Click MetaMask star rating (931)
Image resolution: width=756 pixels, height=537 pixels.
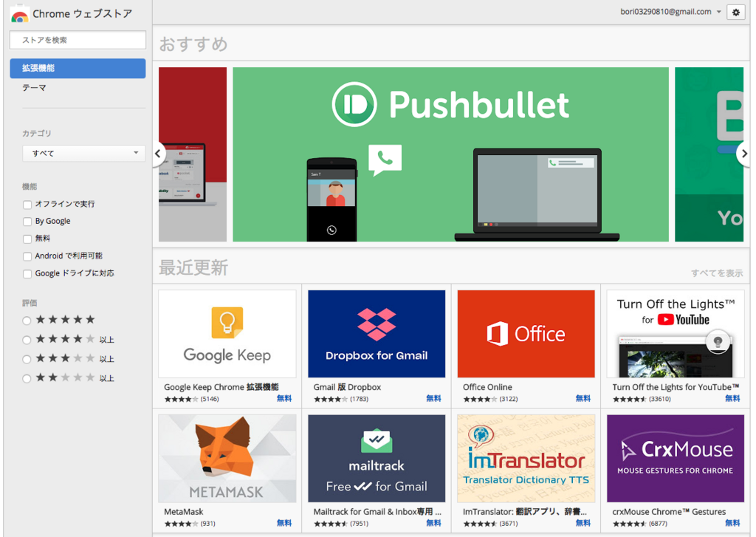click(190, 524)
